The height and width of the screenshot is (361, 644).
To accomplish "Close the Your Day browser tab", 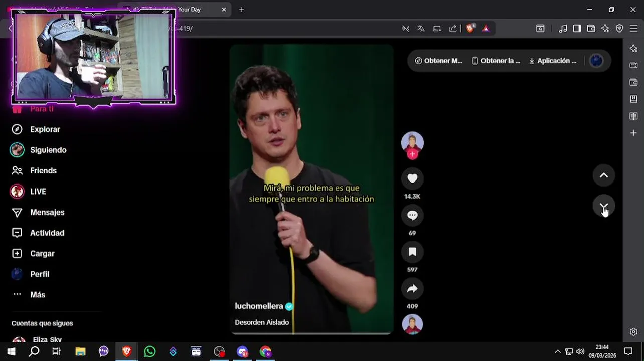I will point(224,10).
